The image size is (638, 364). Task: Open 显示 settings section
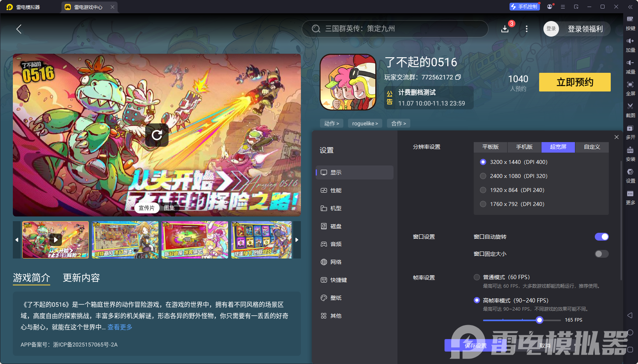355,172
